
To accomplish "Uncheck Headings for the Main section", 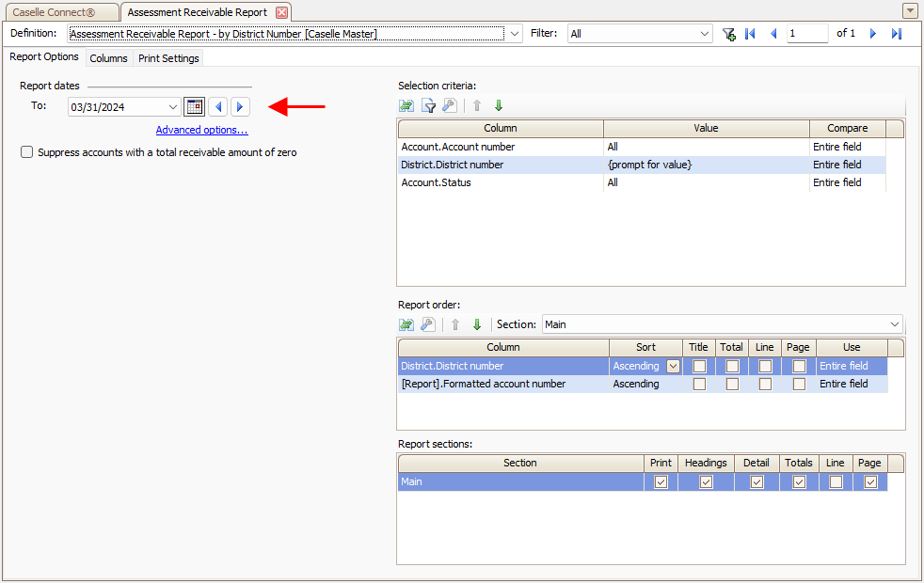I will 706,481.
